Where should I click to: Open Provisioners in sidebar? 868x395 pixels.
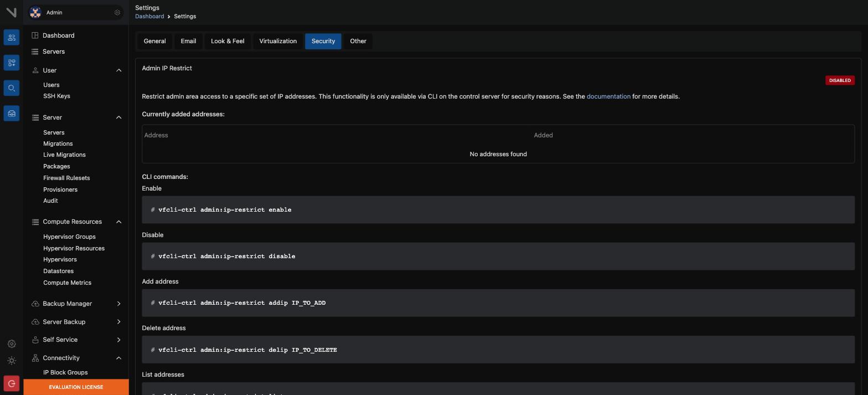pyautogui.click(x=60, y=189)
